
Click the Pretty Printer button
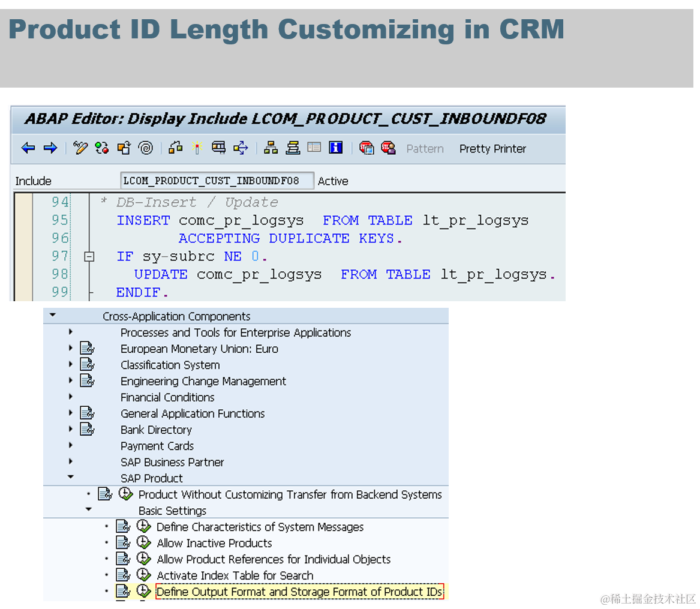(x=493, y=149)
